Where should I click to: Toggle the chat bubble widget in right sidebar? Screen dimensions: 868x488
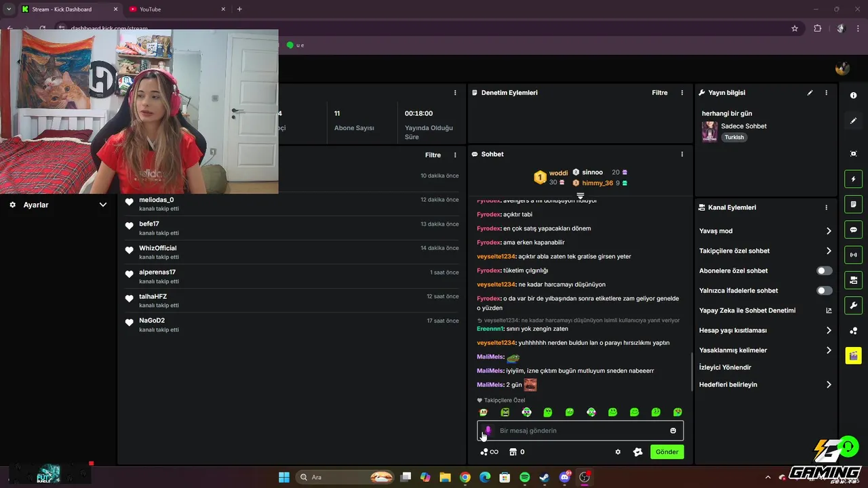click(x=853, y=230)
